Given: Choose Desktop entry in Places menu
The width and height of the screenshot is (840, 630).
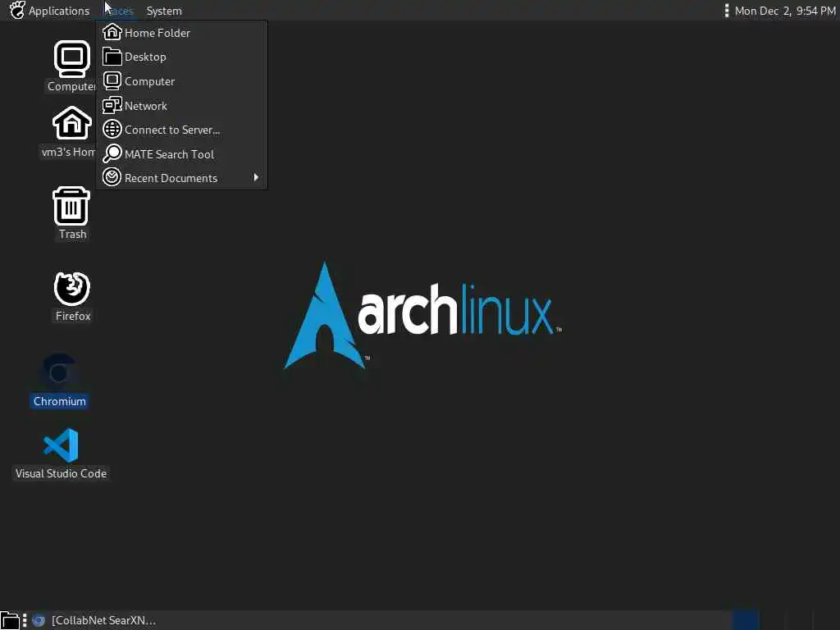Looking at the screenshot, I should coord(181,57).
